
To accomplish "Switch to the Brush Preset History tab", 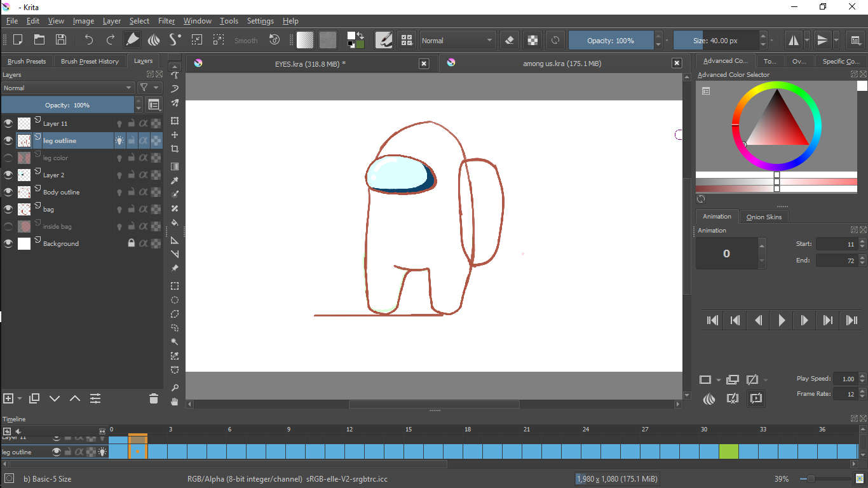I will pyautogui.click(x=90, y=62).
